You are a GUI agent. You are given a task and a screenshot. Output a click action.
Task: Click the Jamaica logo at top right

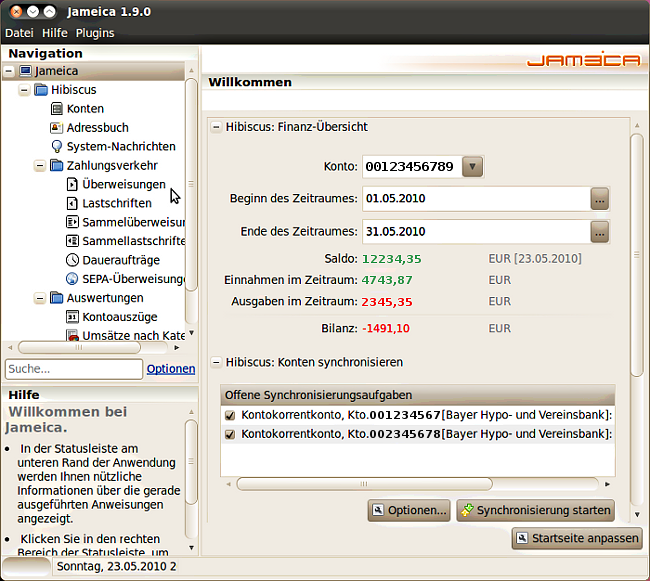[583, 61]
